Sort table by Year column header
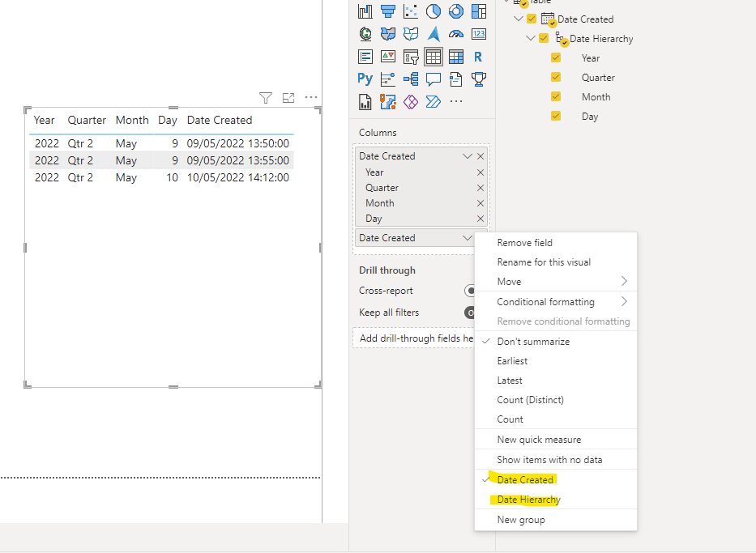The image size is (756, 553). (x=44, y=120)
